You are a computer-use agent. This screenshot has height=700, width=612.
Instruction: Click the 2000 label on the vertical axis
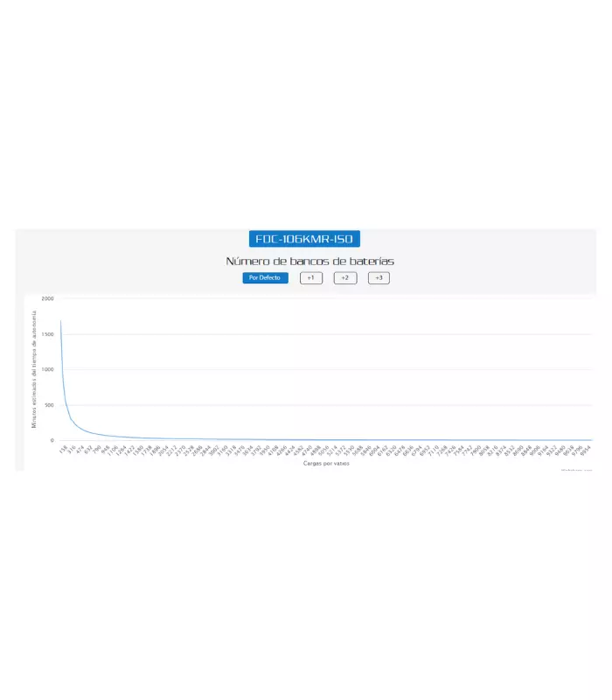click(47, 298)
